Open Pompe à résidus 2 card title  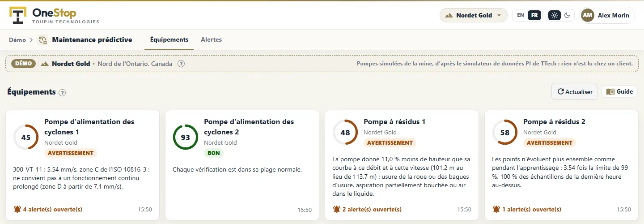coord(554,121)
